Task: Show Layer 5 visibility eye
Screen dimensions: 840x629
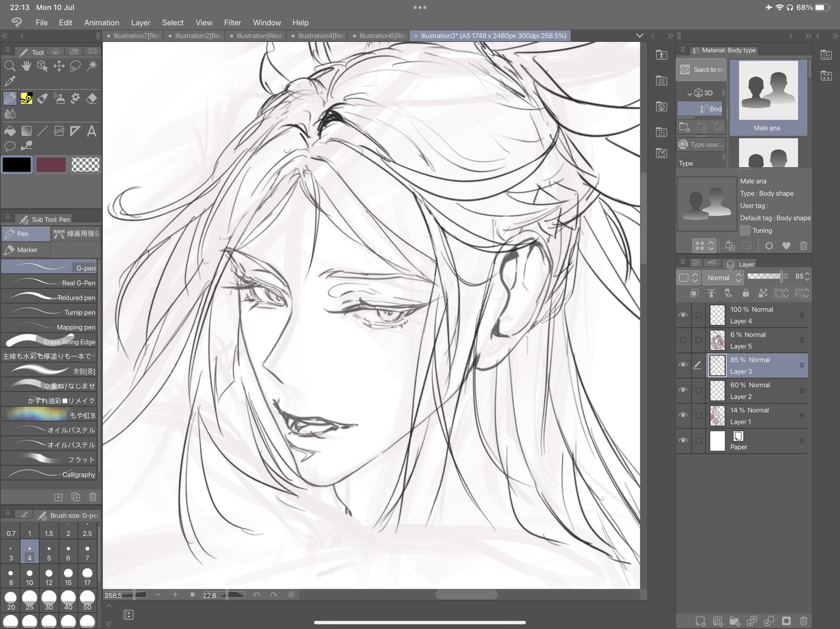Action: (x=683, y=340)
